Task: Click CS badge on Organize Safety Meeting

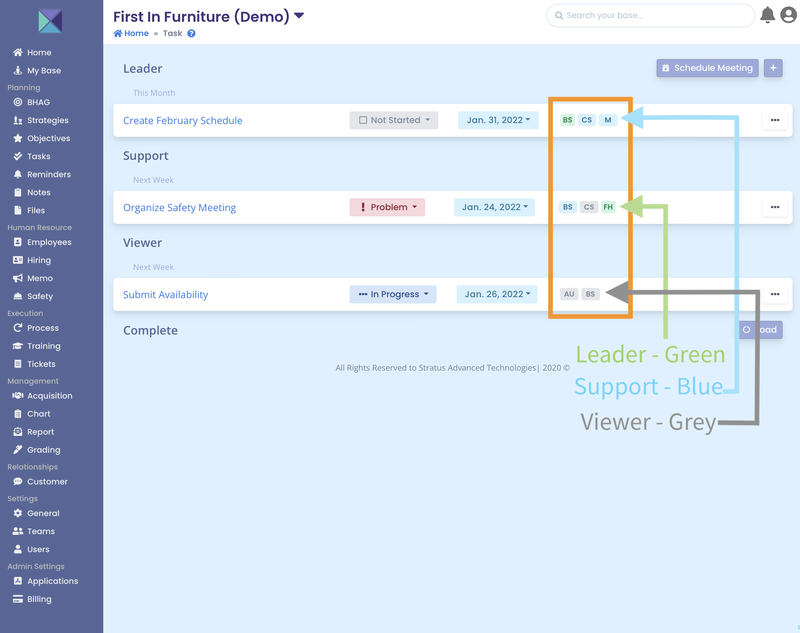Action: pos(589,207)
